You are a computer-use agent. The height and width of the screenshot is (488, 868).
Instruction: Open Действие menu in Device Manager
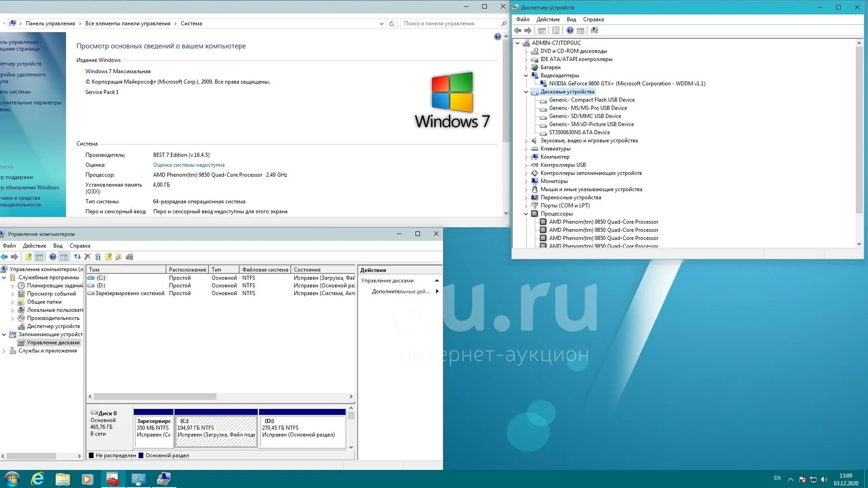pos(548,19)
